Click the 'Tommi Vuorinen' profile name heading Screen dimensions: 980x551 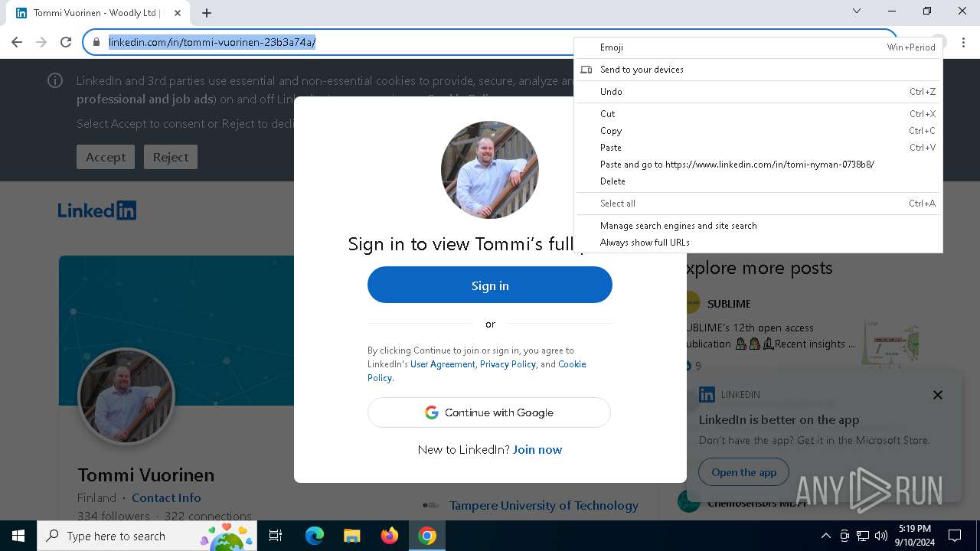click(x=146, y=474)
